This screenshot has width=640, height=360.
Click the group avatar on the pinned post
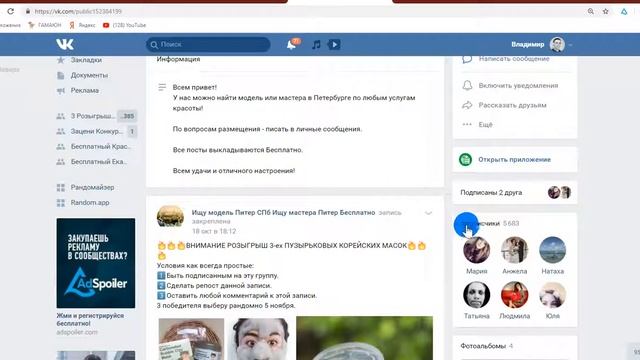[x=170, y=216]
